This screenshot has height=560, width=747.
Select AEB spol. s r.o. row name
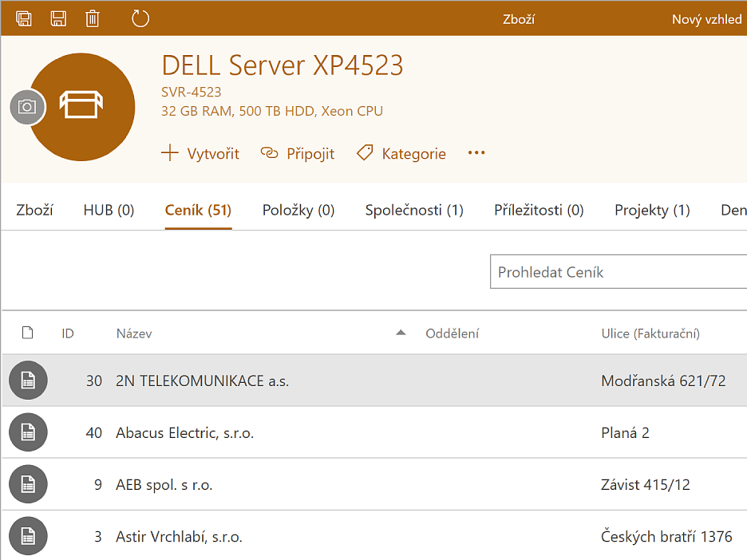[x=164, y=485]
